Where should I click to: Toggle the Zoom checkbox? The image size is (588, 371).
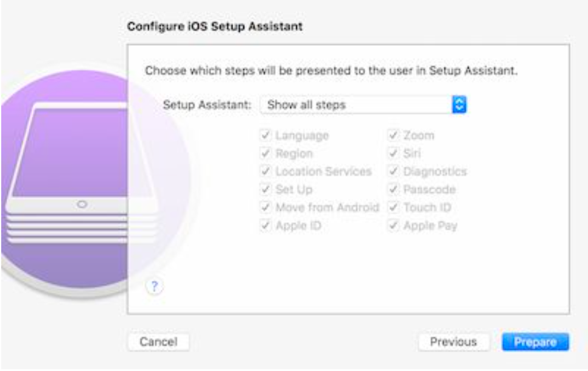point(393,136)
